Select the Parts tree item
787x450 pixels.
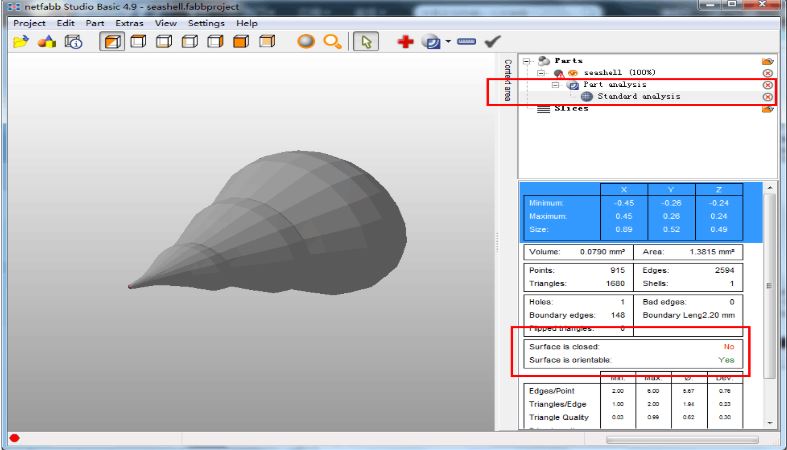tap(568, 61)
